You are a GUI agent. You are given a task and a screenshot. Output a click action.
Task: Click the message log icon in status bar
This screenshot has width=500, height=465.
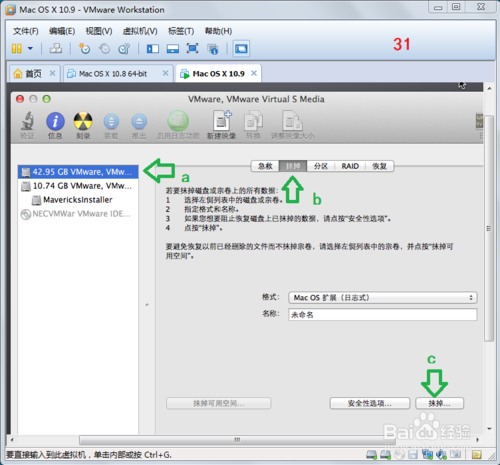pyautogui.click(x=477, y=455)
